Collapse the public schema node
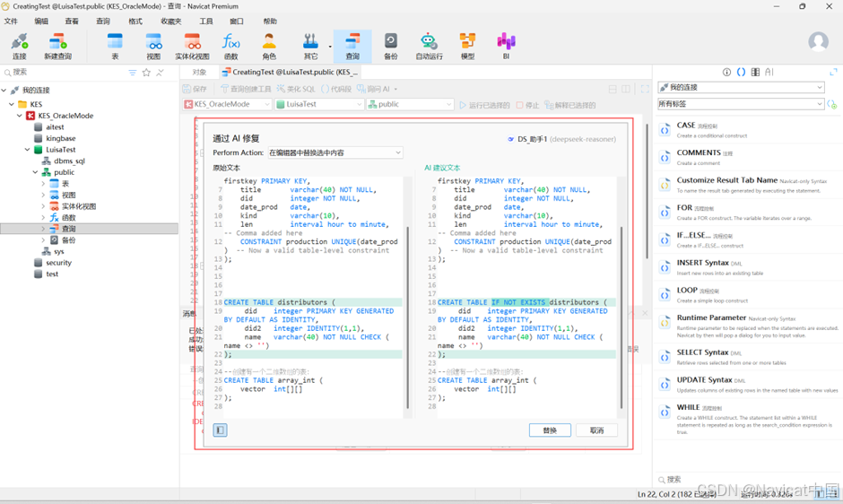This screenshot has height=504, width=843. point(36,172)
